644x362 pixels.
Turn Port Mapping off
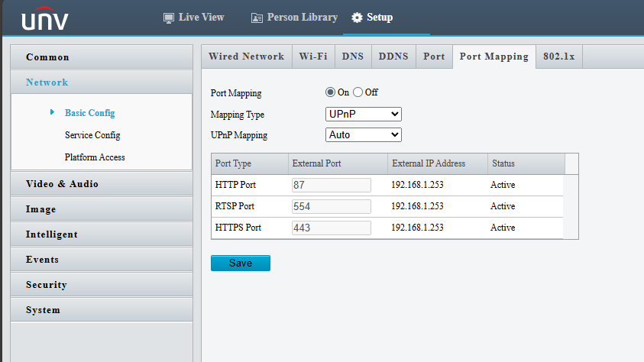(358, 92)
